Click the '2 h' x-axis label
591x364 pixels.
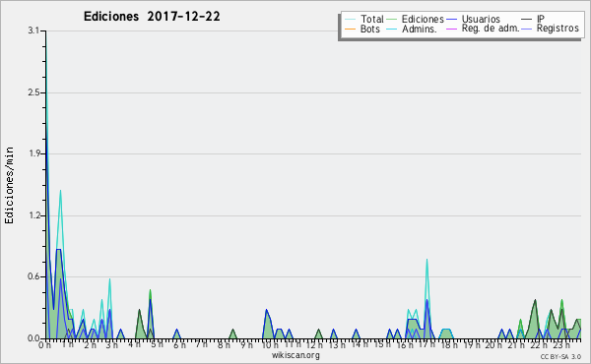[x=90, y=345]
